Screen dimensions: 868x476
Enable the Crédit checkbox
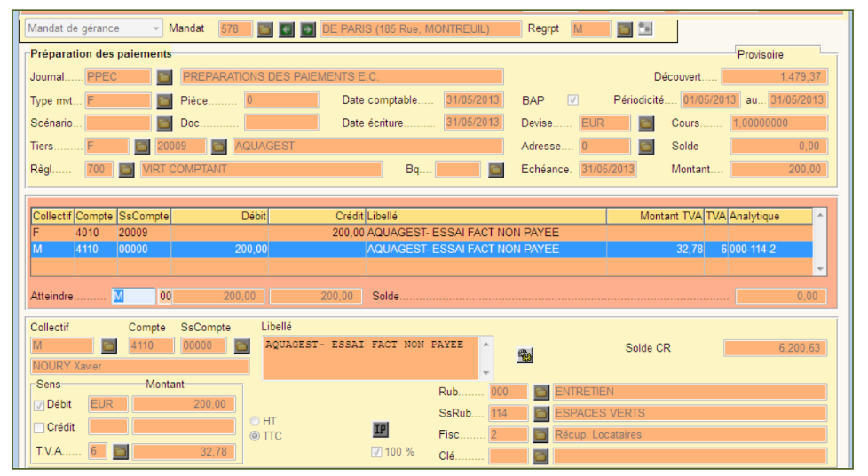coord(37,427)
